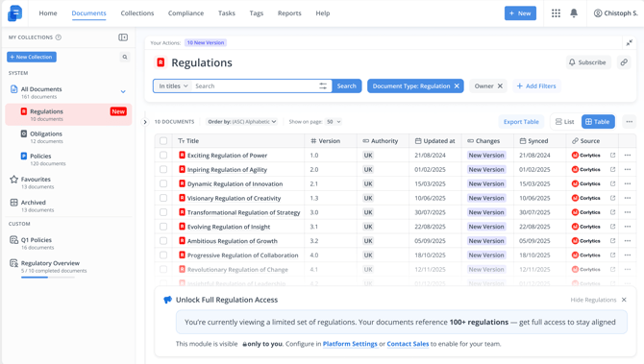Click the app logo icon
The width and height of the screenshot is (644, 364).
tap(14, 13)
